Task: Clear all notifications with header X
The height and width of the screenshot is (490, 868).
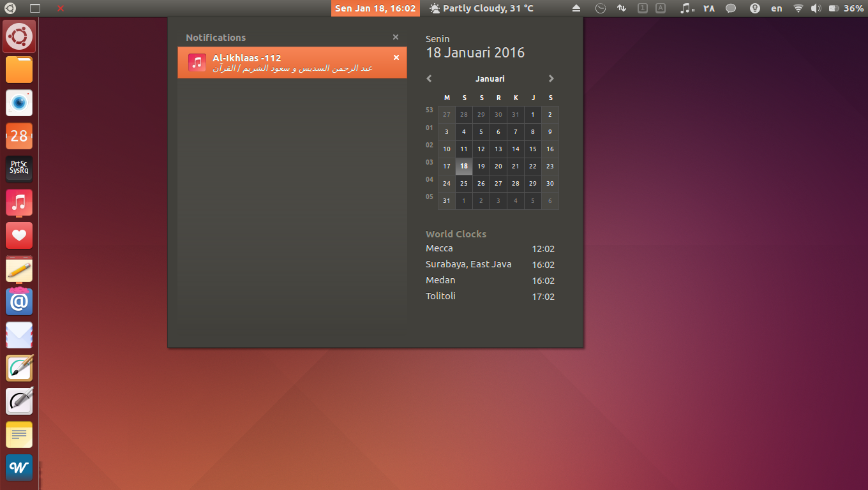Action: pyautogui.click(x=396, y=37)
